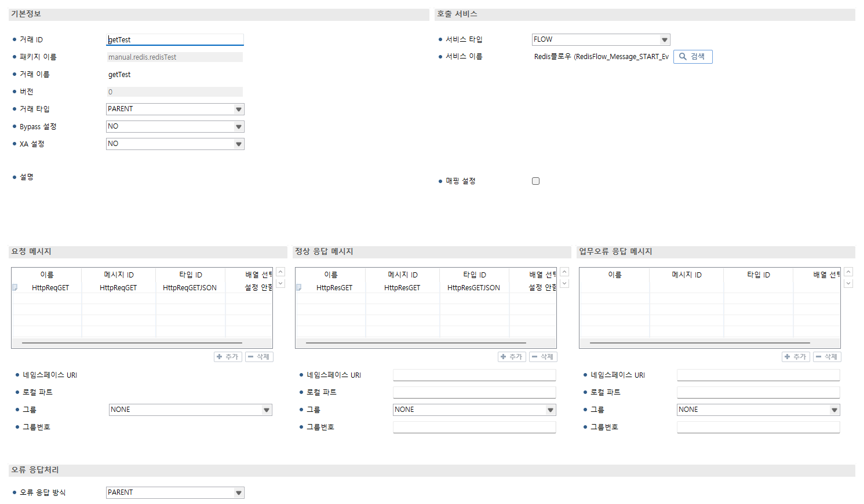864x504 pixels.
Task: Expand the Bypass 설정 dropdown
Action: coord(175,126)
